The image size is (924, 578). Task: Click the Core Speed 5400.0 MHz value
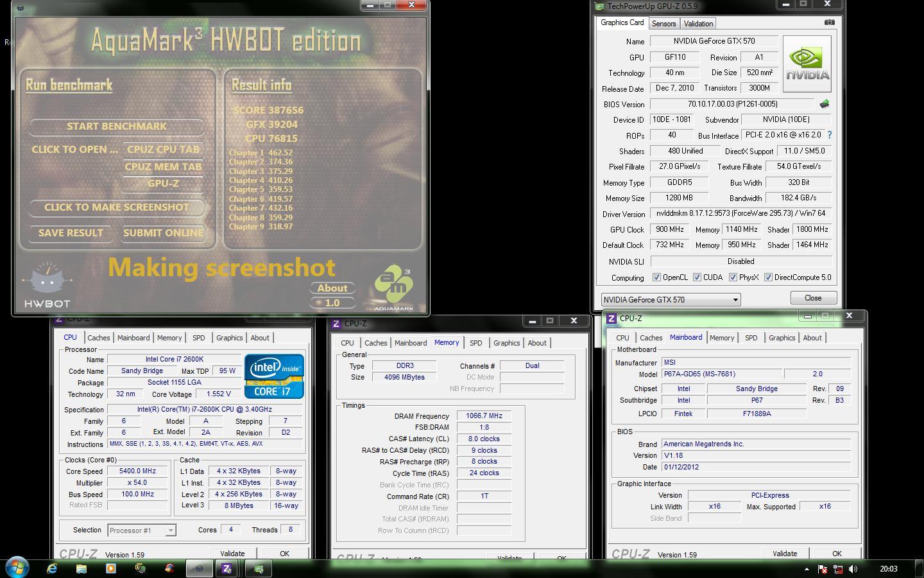coord(137,471)
